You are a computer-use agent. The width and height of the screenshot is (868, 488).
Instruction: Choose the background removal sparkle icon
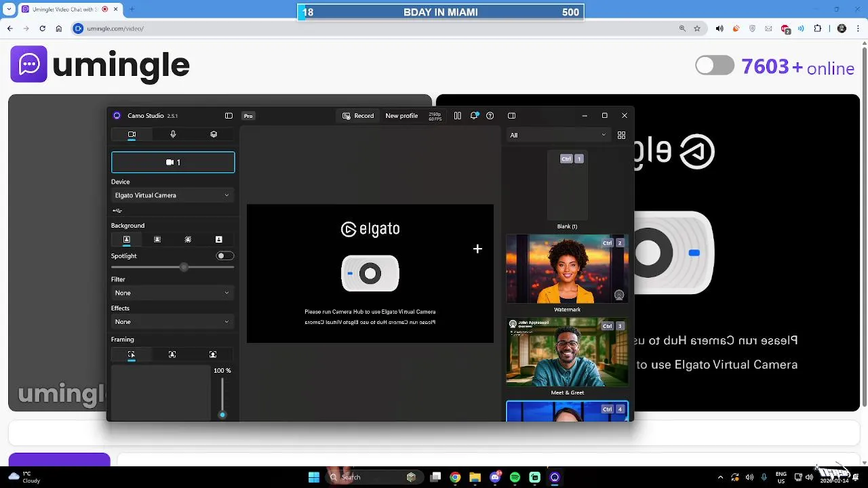click(188, 239)
